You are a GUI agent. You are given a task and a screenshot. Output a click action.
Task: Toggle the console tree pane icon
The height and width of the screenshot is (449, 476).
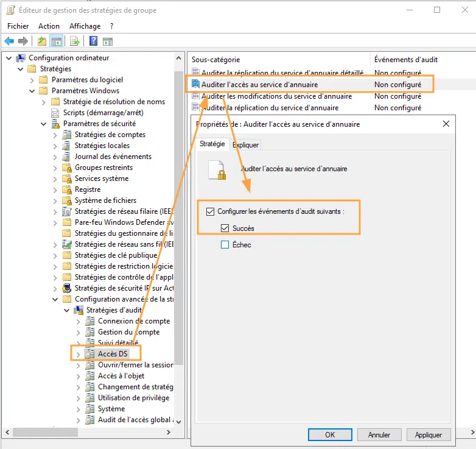57,41
